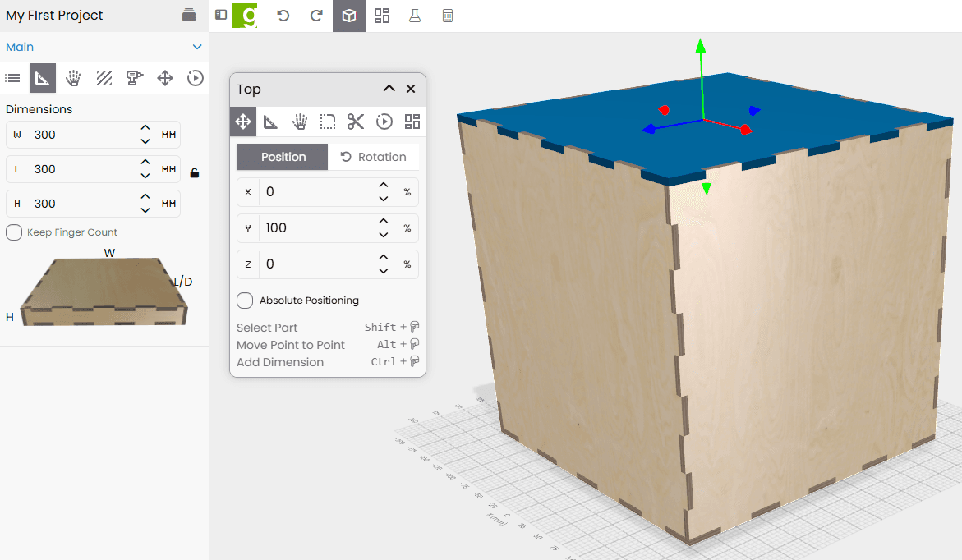Open the project stack icon beside My First Project
The height and width of the screenshot is (560, 962).
click(189, 16)
